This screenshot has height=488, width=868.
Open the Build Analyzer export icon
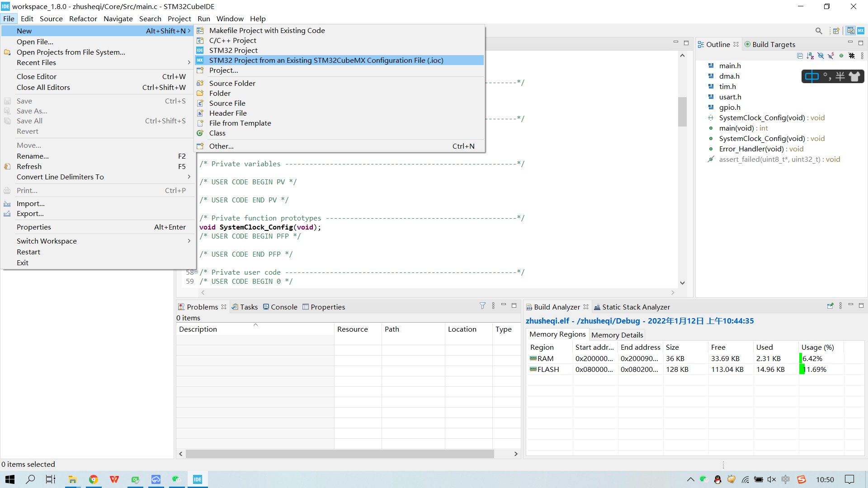[x=830, y=306]
